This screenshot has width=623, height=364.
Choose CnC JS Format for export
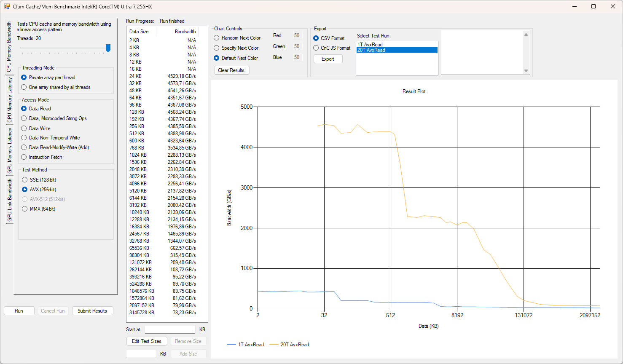pos(316,48)
